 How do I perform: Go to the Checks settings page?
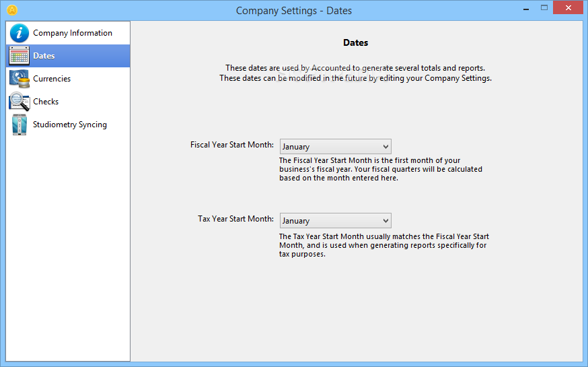(68, 102)
